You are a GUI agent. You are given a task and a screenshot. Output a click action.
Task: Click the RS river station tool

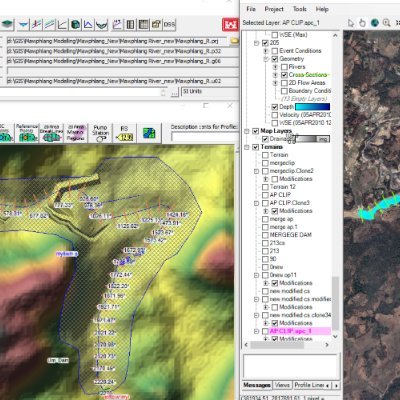point(124,133)
